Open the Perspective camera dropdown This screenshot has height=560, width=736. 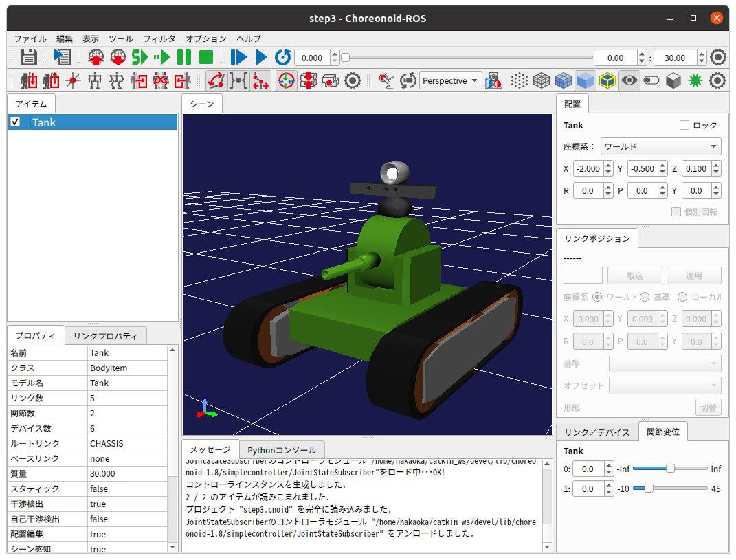coord(450,81)
